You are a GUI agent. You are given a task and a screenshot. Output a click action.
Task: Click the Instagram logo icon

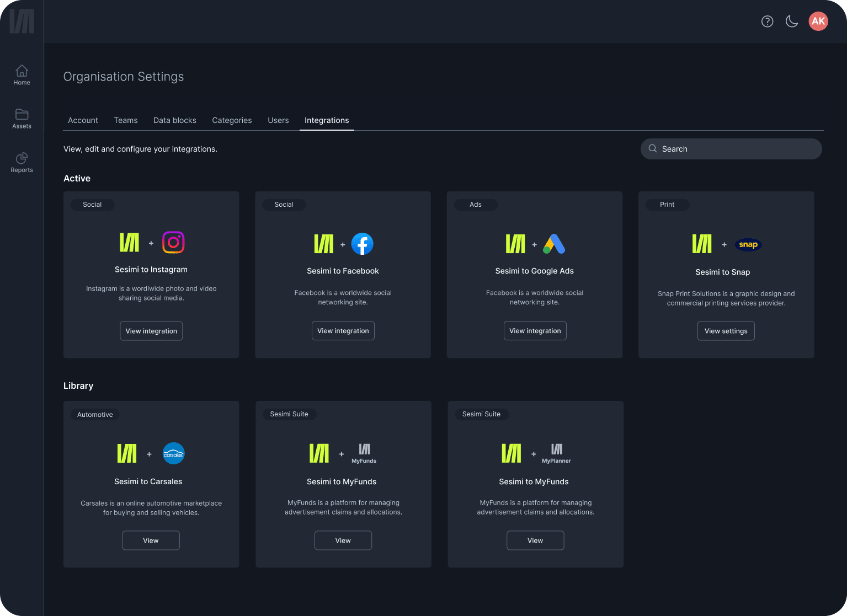(173, 243)
